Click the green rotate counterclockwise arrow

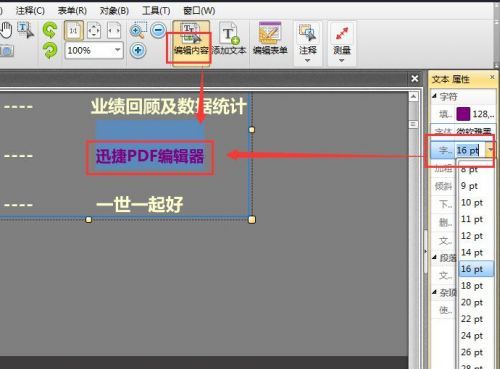pos(50,30)
